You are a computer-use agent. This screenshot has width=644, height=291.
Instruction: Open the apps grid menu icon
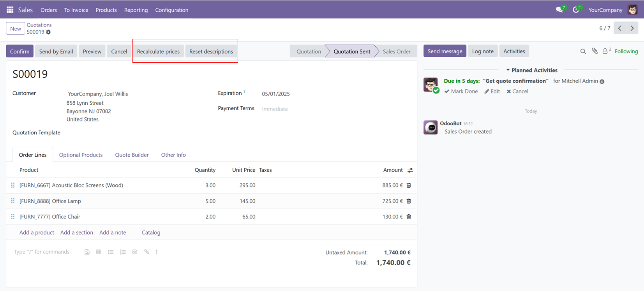[x=10, y=10]
